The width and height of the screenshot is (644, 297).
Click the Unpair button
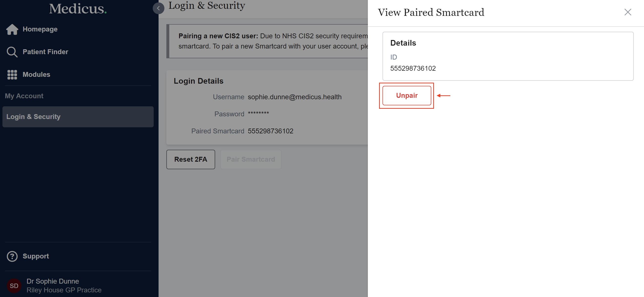(x=406, y=96)
